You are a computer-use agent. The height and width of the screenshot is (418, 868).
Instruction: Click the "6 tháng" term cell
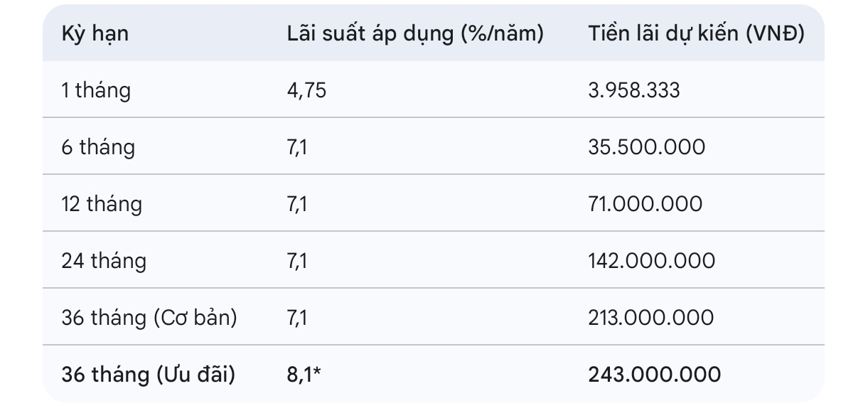tap(97, 147)
